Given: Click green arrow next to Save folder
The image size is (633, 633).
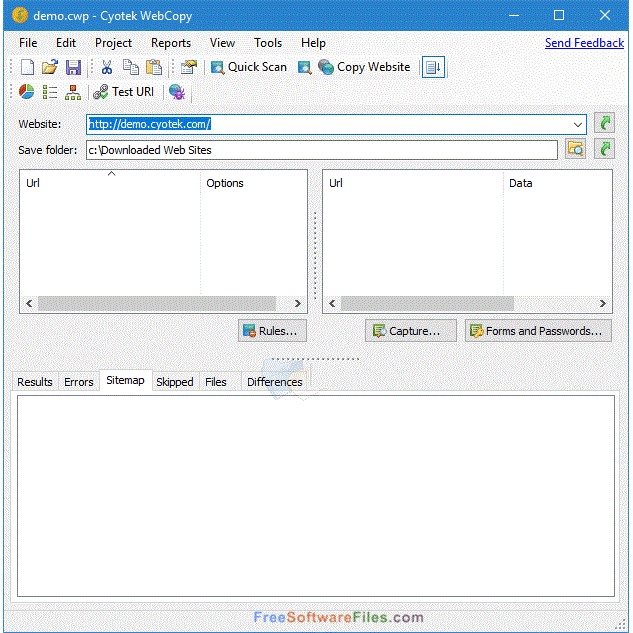Looking at the screenshot, I should pos(604,149).
